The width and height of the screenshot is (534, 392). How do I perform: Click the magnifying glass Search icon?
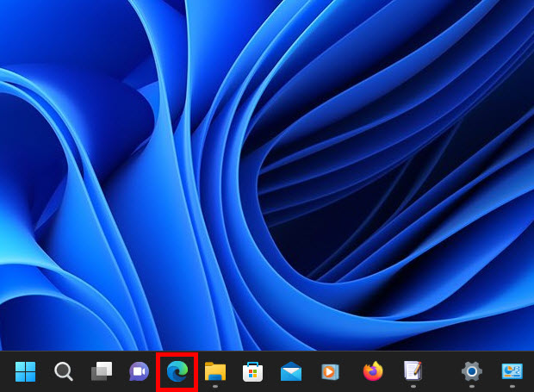64,371
